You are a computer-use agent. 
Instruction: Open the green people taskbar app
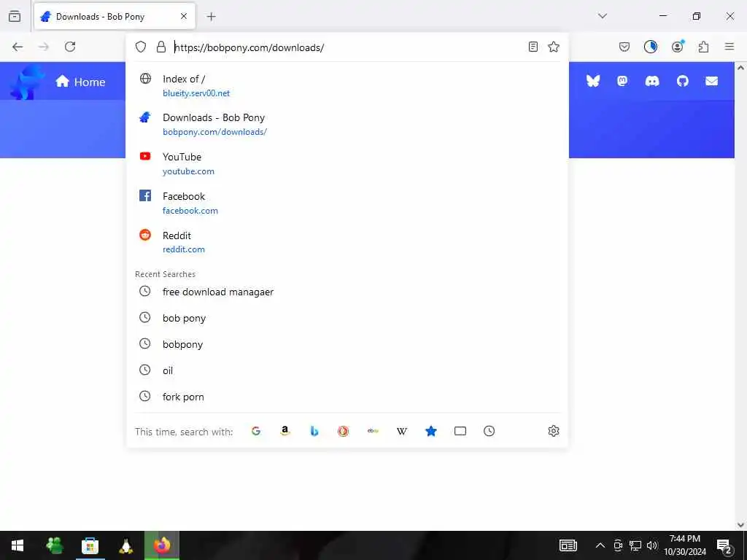tap(54, 545)
